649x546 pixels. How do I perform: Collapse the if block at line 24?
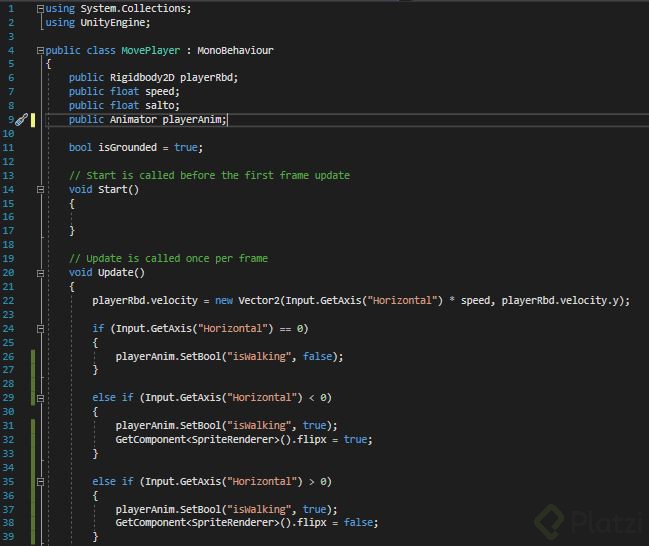[40, 329]
